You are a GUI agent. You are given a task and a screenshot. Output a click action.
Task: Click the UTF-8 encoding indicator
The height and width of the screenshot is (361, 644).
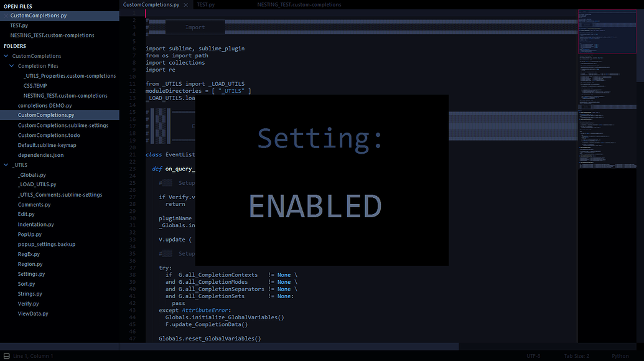coord(533,355)
